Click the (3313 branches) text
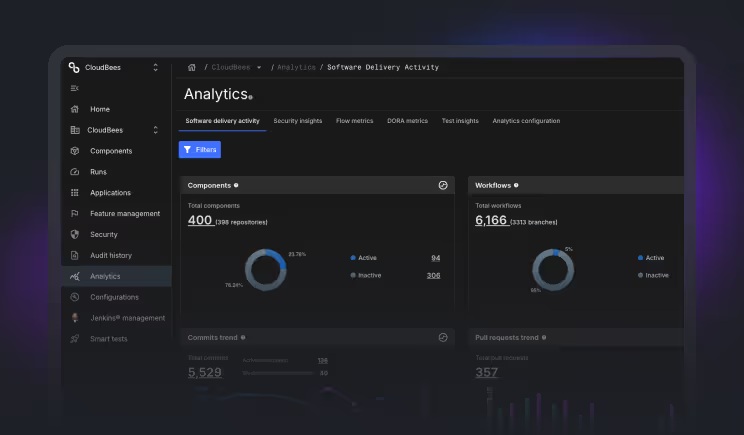 tap(534, 222)
